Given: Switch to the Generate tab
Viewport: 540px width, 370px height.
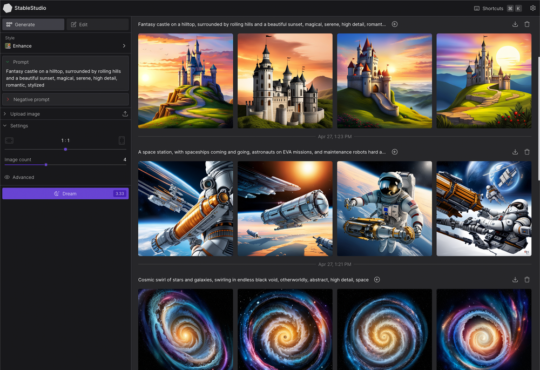Looking at the screenshot, I should pos(33,24).
